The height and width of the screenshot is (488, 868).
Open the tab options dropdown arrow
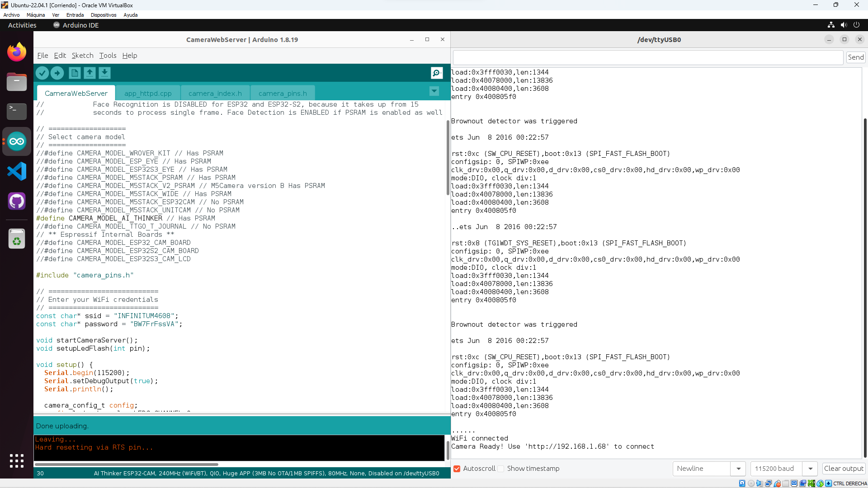pos(434,91)
